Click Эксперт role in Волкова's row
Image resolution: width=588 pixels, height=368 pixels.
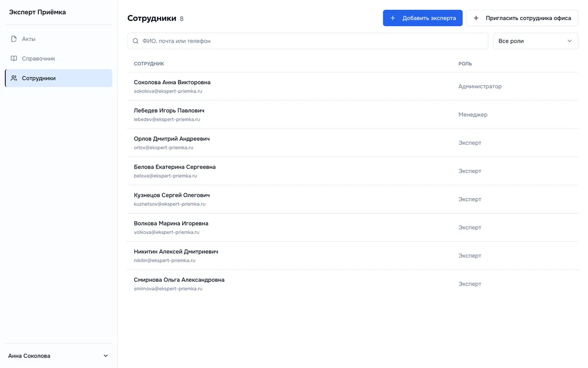click(470, 227)
